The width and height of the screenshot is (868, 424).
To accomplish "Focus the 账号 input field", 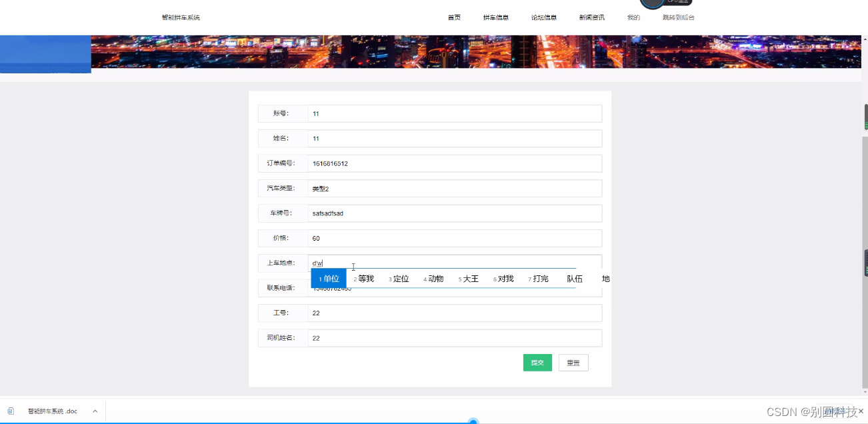I will [x=455, y=113].
